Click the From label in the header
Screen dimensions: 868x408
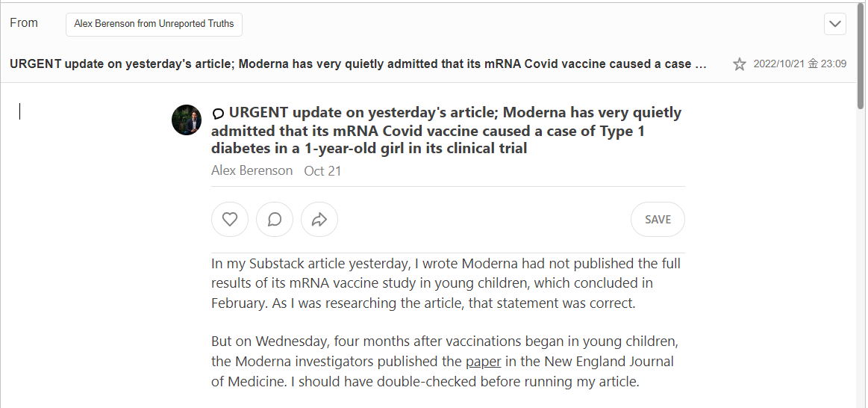click(24, 23)
